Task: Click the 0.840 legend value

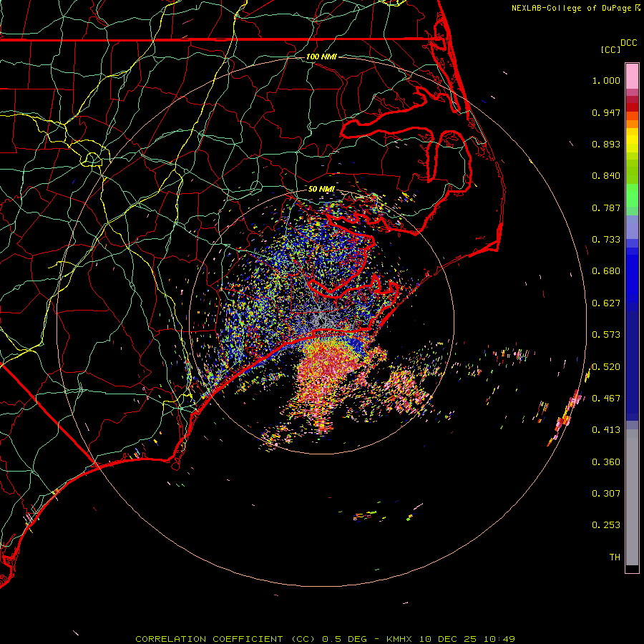Action: (x=606, y=176)
